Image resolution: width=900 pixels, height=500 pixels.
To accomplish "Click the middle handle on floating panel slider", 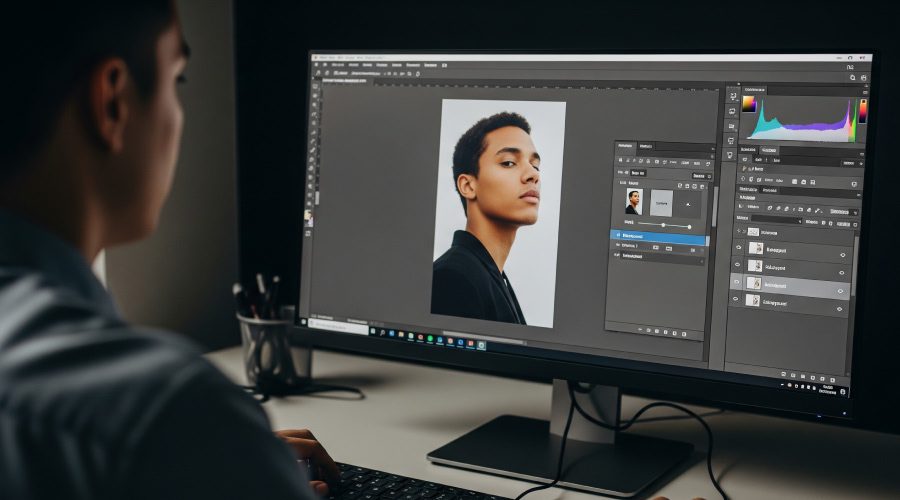I will point(664,225).
